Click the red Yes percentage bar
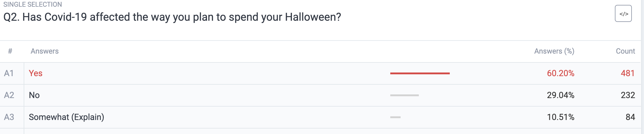The image size is (644, 134). pos(420,73)
